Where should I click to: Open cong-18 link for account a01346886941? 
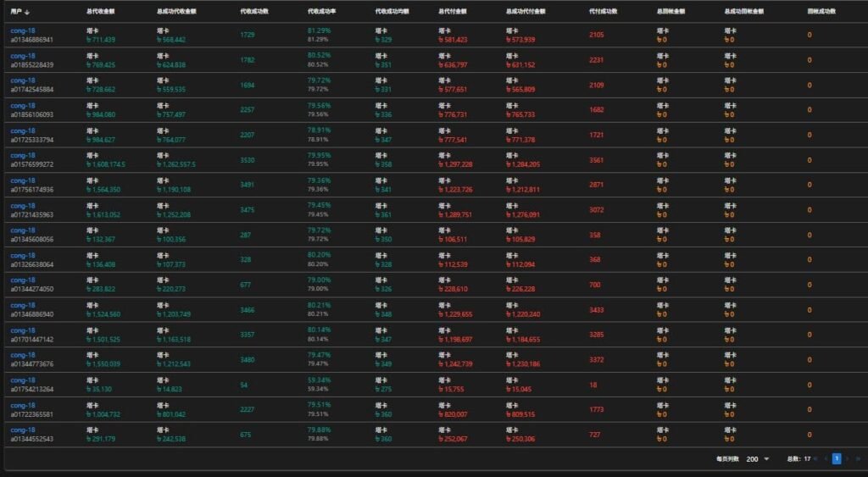23,31
